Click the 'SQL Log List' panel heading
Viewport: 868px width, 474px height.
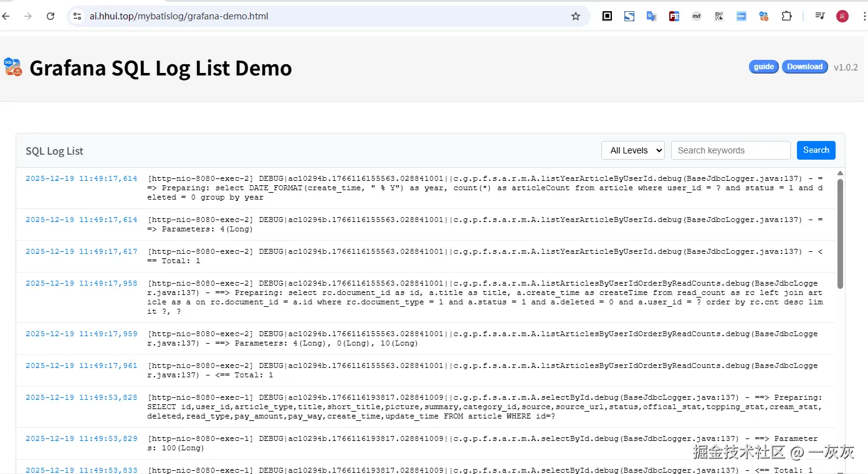coord(54,151)
